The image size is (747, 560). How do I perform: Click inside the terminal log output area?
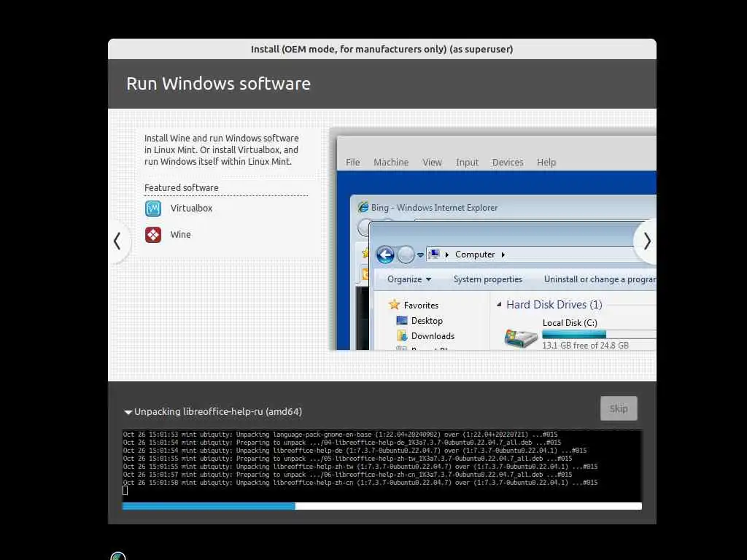click(x=382, y=465)
